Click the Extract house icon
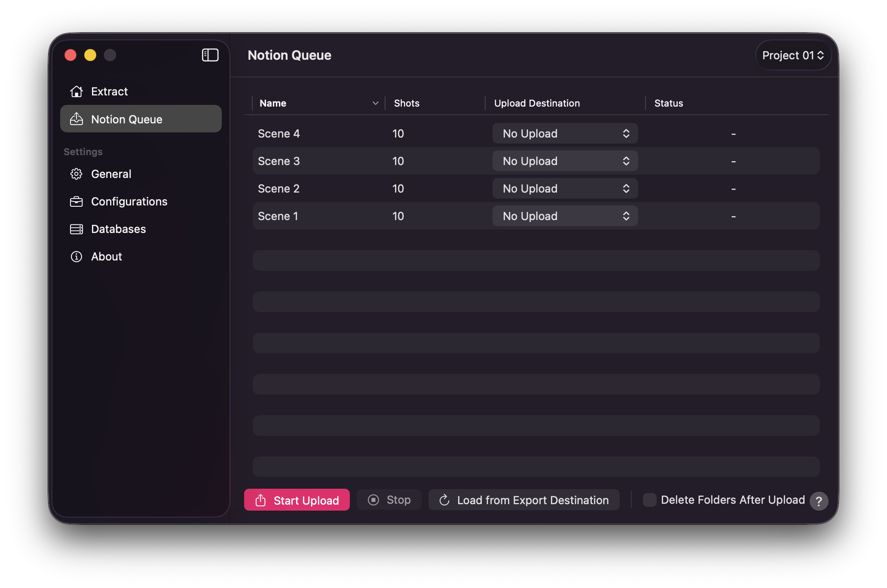The image size is (887, 588). pos(76,92)
